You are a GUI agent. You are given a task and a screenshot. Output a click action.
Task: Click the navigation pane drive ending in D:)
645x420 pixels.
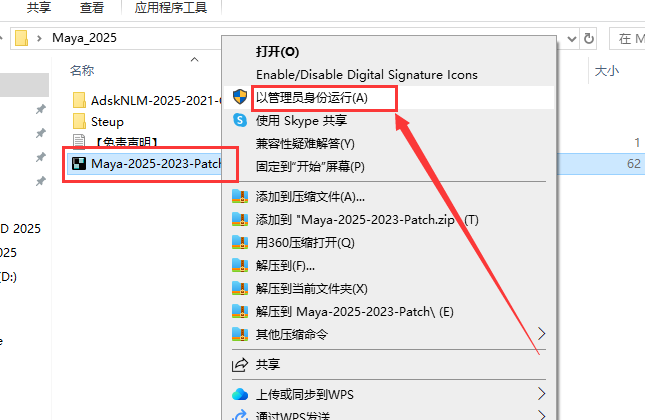[x=8, y=276]
